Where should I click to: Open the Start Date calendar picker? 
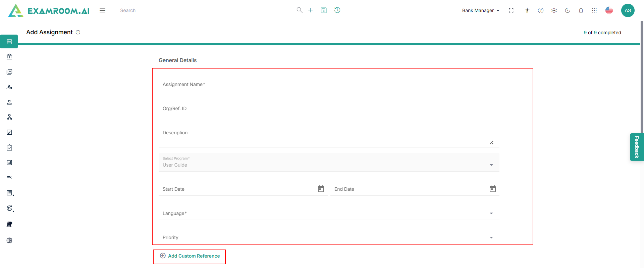321,189
